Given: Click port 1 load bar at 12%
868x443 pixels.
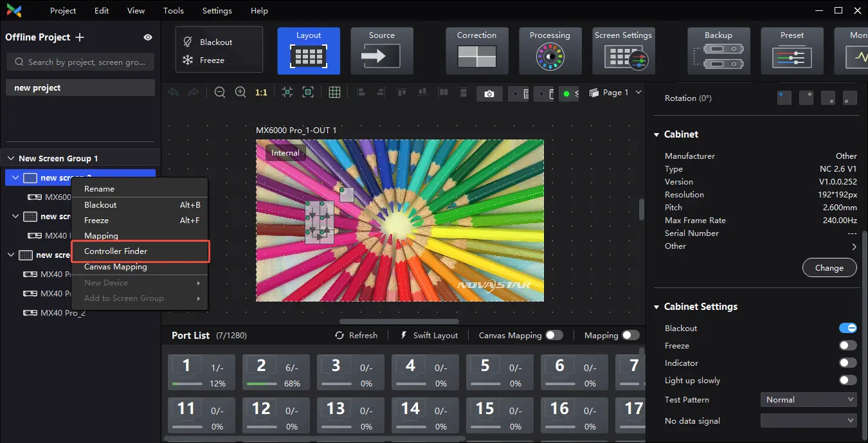Looking at the screenshot, I should 187,384.
